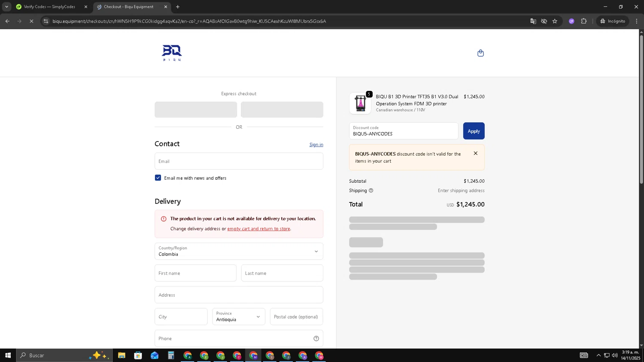Viewport: 644px width, 362px height.
Task: Open the cart bag icon in header
Action: coord(480,53)
